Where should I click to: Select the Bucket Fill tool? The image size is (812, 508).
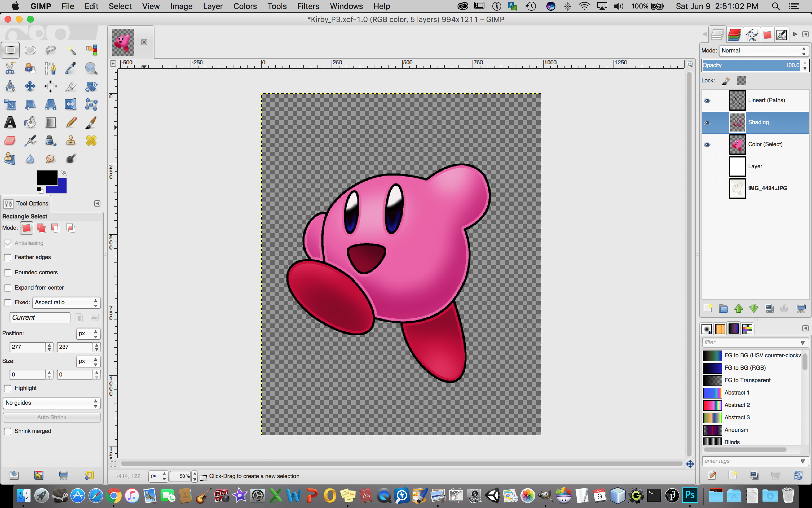tap(30, 122)
